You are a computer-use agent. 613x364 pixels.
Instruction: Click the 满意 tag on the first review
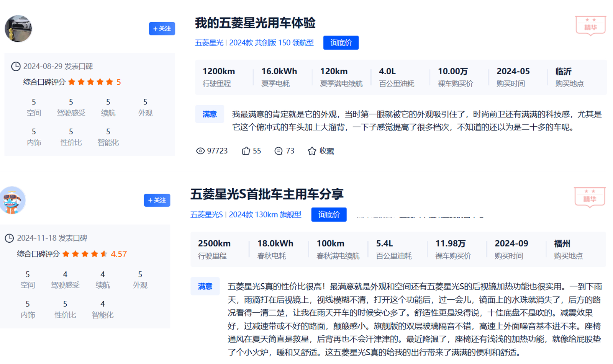(210, 114)
